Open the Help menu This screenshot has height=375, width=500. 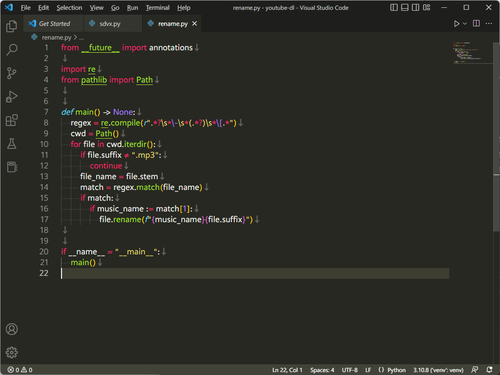click(x=184, y=8)
